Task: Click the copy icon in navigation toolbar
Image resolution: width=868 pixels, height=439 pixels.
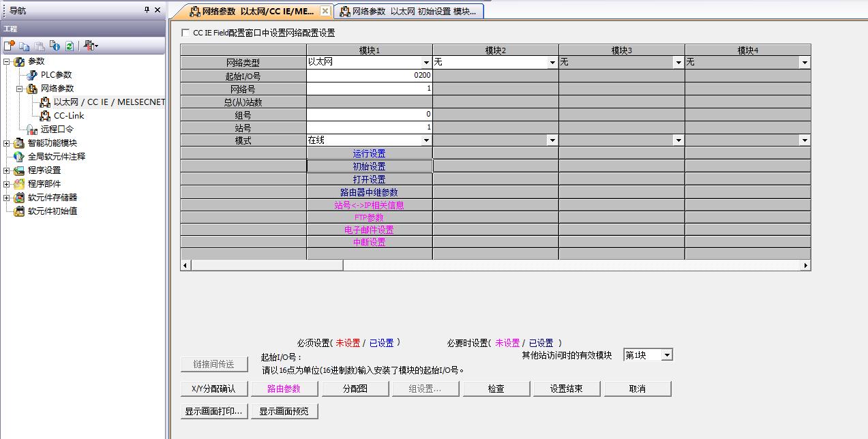Action: 25,46
